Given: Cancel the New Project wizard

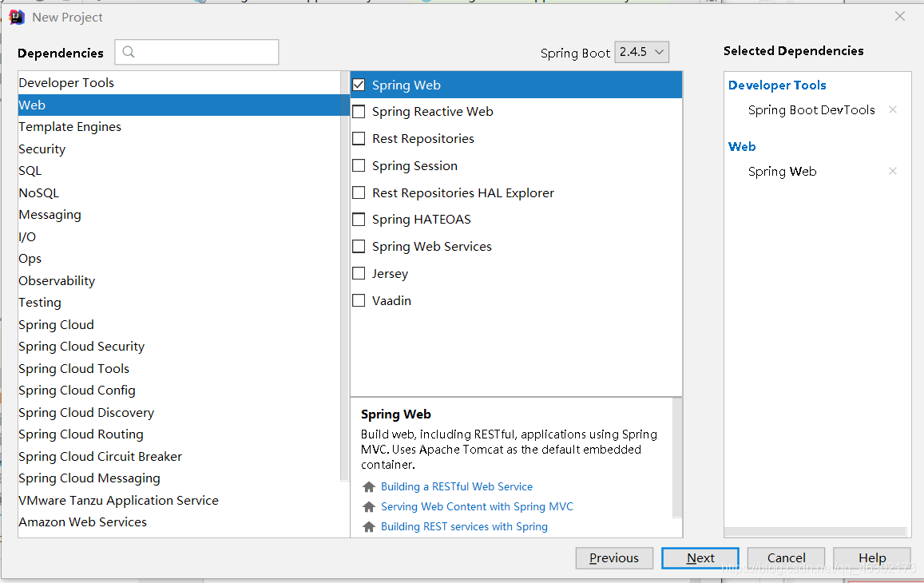Looking at the screenshot, I should coord(786,557).
